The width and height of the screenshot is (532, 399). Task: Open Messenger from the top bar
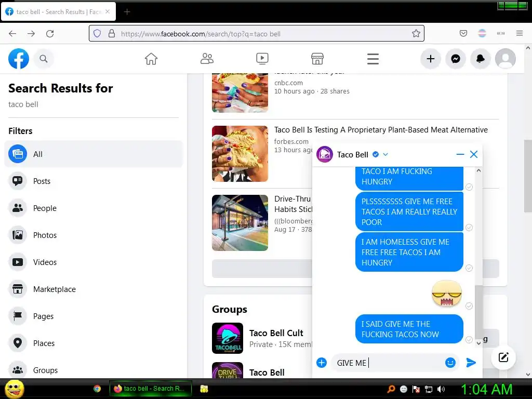pos(456,59)
